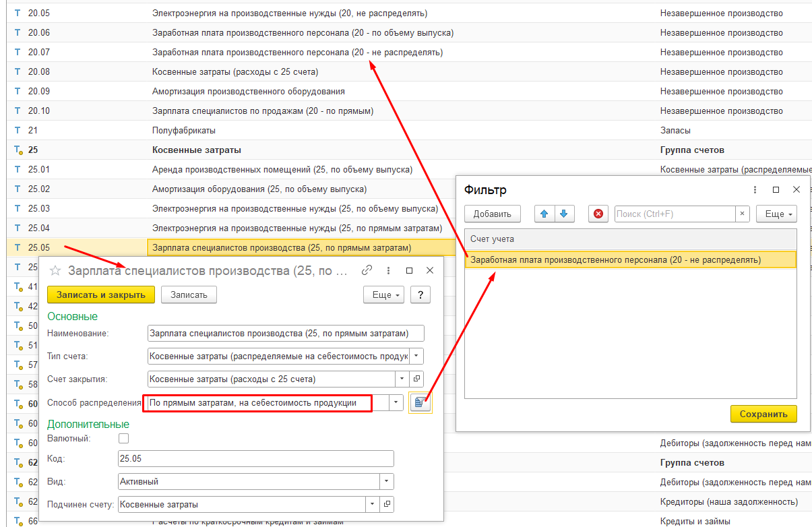Open the Счет закрытия linked record
Viewport: 812px width, 527px height.
(417, 379)
